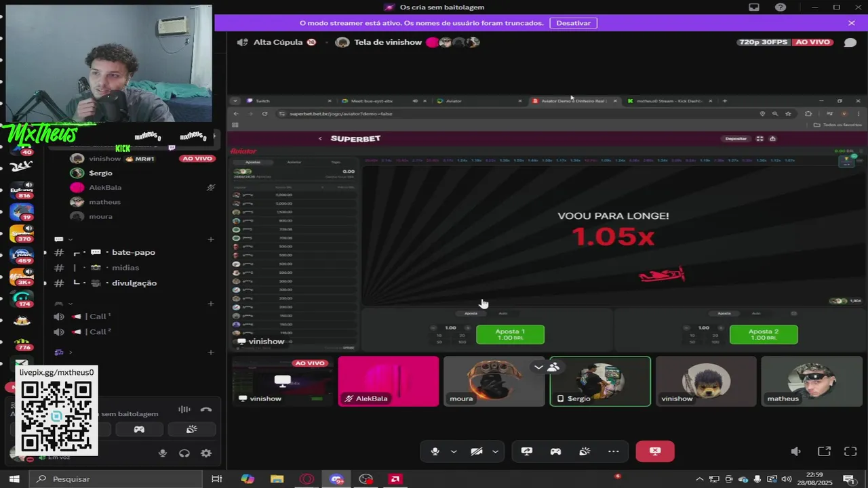Open microphone options dropdown arrow
Screen dimensions: 868x488
tap(454, 451)
